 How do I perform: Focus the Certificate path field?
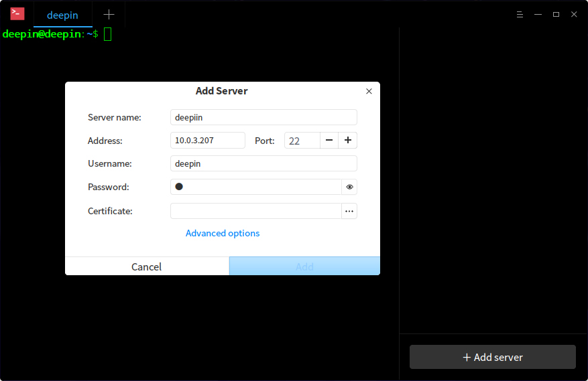(x=255, y=212)
